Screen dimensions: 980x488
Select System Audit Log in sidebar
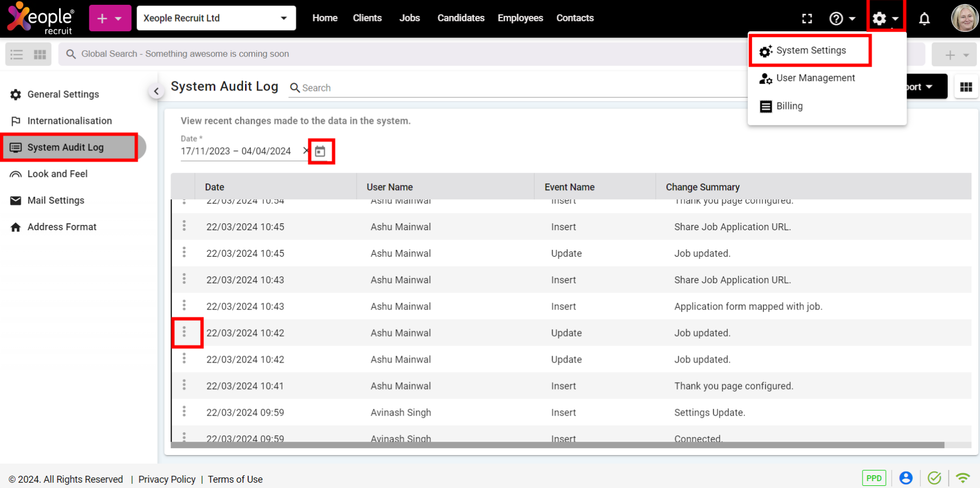pos(73,147)
